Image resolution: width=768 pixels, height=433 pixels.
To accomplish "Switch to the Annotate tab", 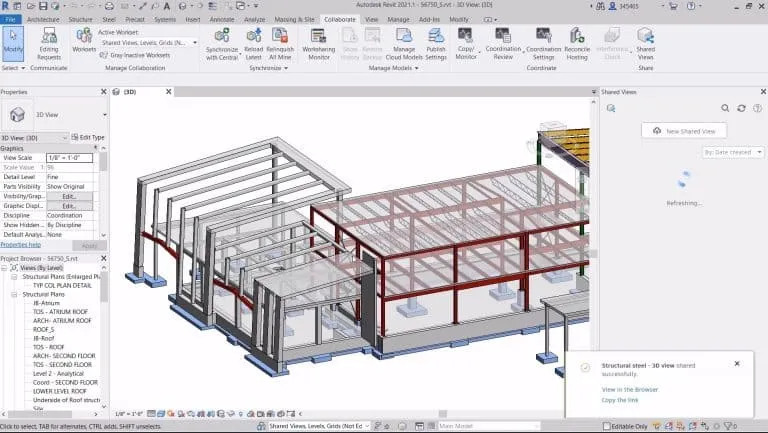I will coord(222,20).
